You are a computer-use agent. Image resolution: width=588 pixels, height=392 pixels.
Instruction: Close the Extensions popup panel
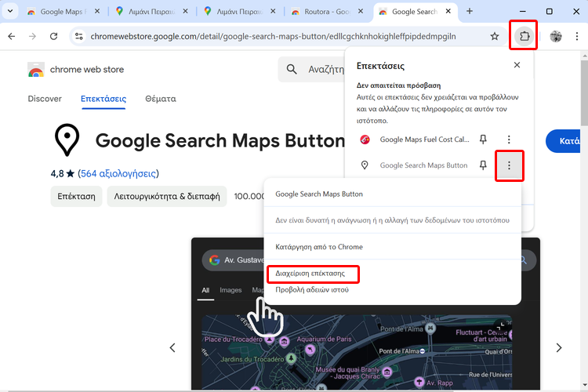click(517, 65)
